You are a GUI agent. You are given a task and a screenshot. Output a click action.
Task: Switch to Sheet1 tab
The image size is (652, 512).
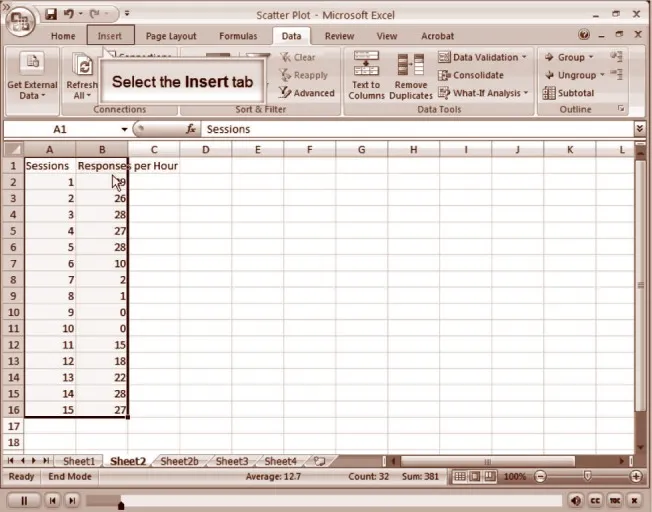[79, 461]
